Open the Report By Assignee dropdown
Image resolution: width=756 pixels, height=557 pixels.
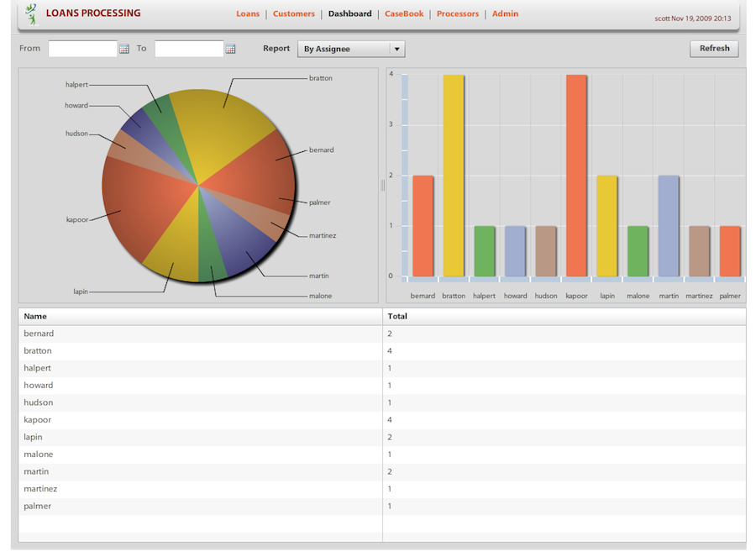coord(351,49)
